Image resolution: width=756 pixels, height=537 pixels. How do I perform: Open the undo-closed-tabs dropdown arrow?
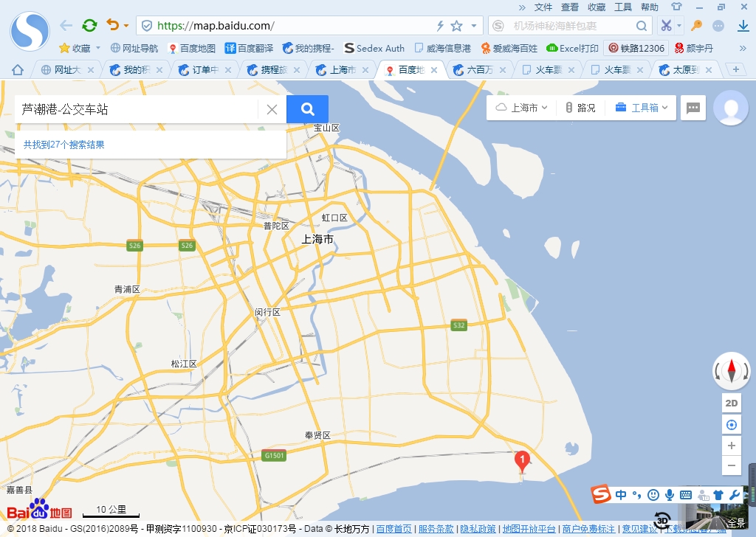[126, 26]
